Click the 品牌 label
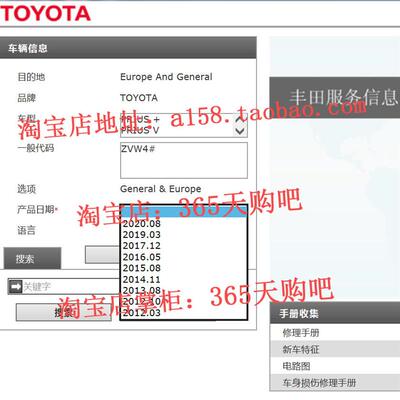 coord(26,98)
